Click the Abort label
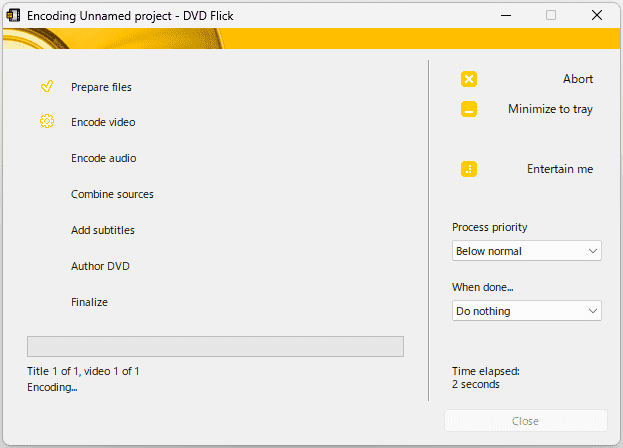 pos(578,79)
